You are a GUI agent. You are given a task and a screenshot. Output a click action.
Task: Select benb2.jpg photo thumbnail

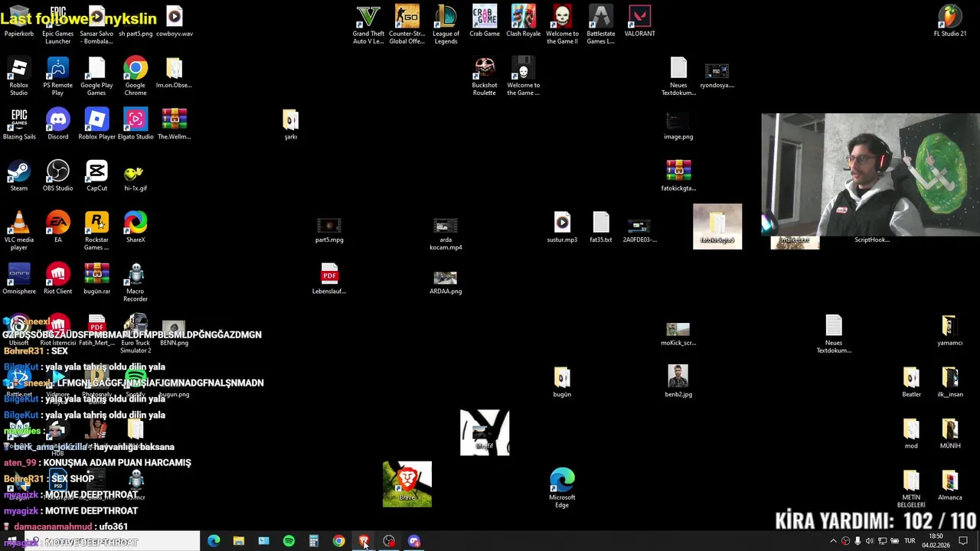coord(678,381)
